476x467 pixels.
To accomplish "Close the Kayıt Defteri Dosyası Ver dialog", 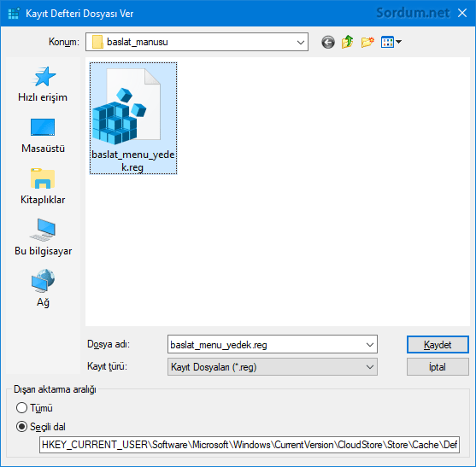I will click(x=462, y=13).
